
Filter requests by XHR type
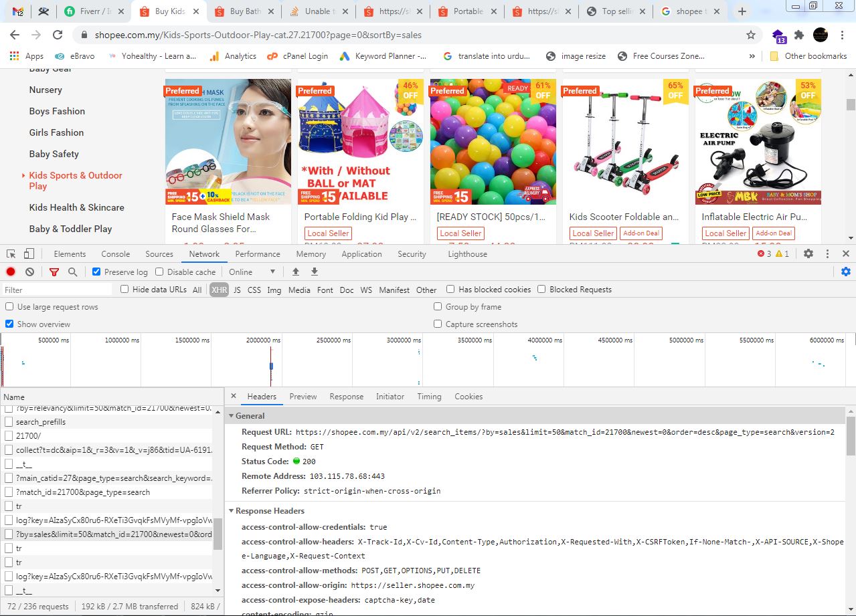pyautogui.click(x=219, y=290)
